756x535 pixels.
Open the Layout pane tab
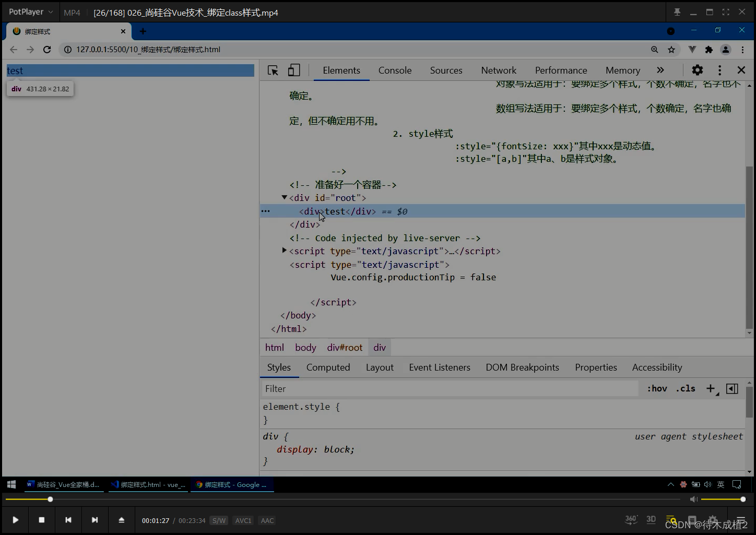pyautogui.click(x=380, y=367)
